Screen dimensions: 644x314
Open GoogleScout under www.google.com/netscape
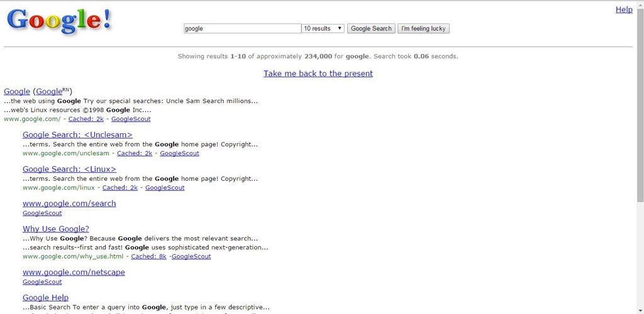[x=42, y=282]
